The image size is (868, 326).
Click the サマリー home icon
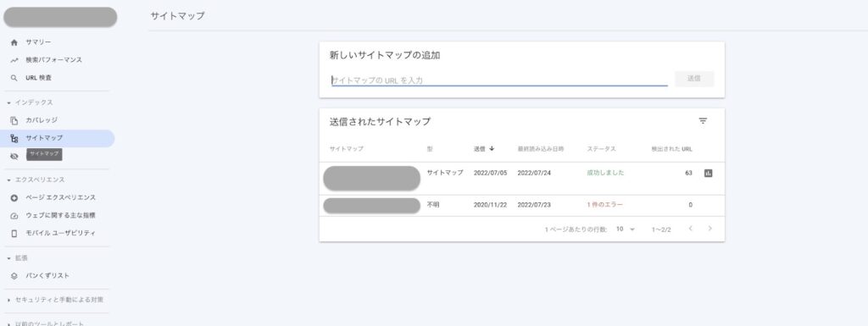pyautogui.click(x=14, y=42)
